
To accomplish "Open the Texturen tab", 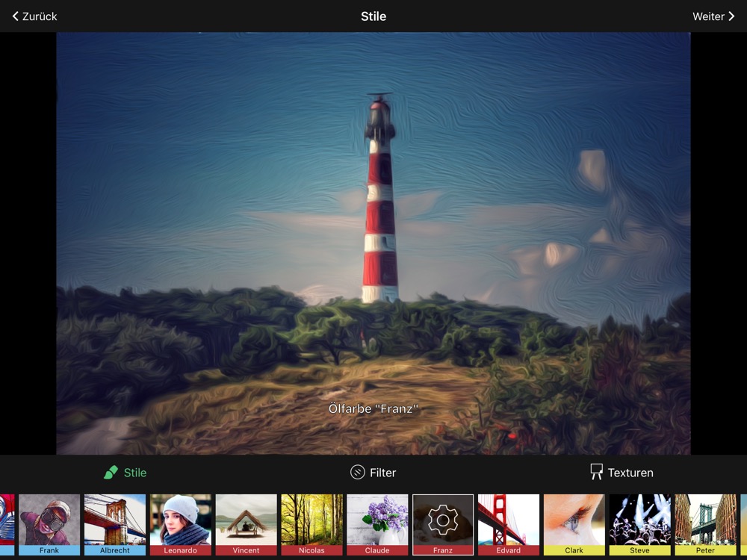I will (630, 473).
